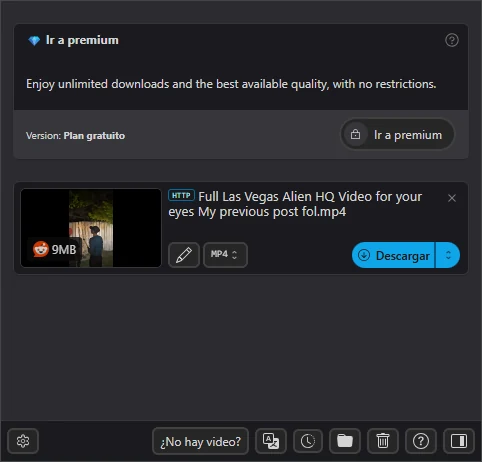Click the Reddit 9MB size badge
The width and height of the screenshot is (482, 462).
55,249
